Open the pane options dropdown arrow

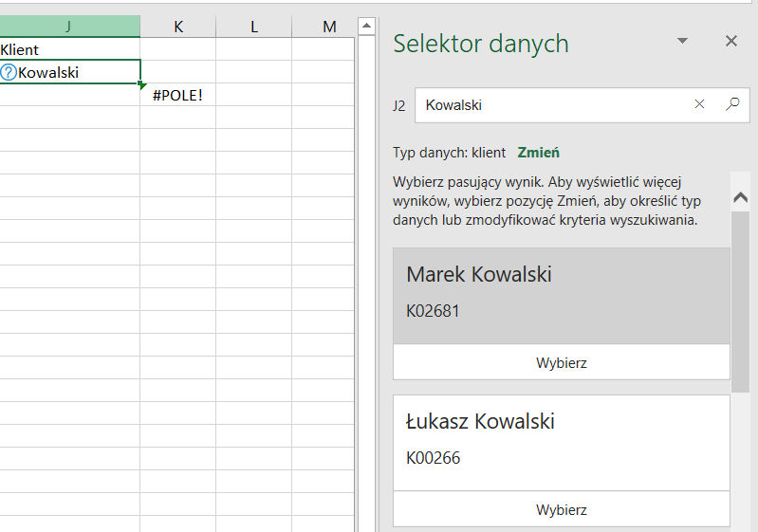click(x=682, y=41)
